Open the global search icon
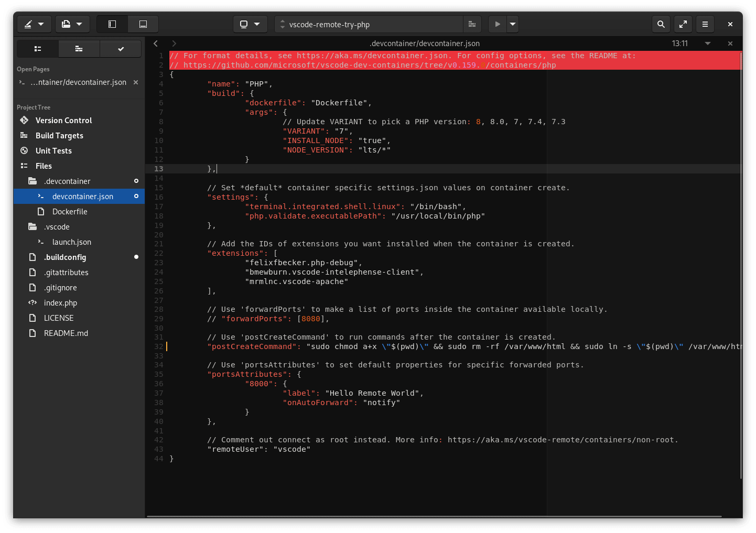756x533 pixels. click(661, 24)
